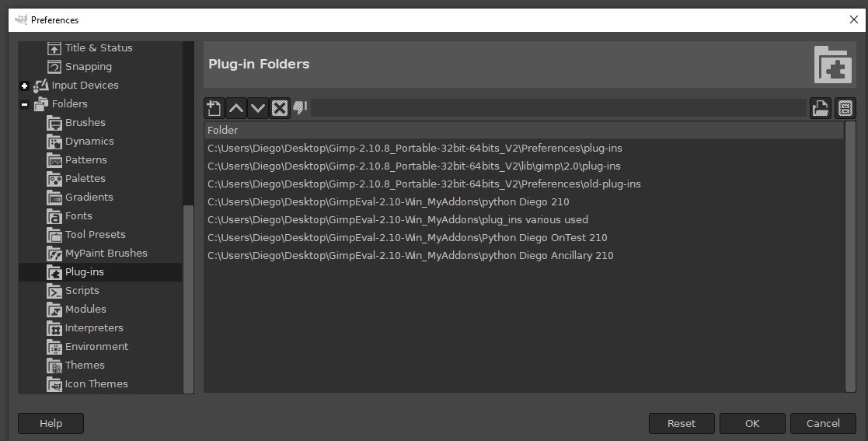The width and height of the screenshot is (868, 441).
Task: Open Icon Themes folder settings
Action: (x=96, y=384)
